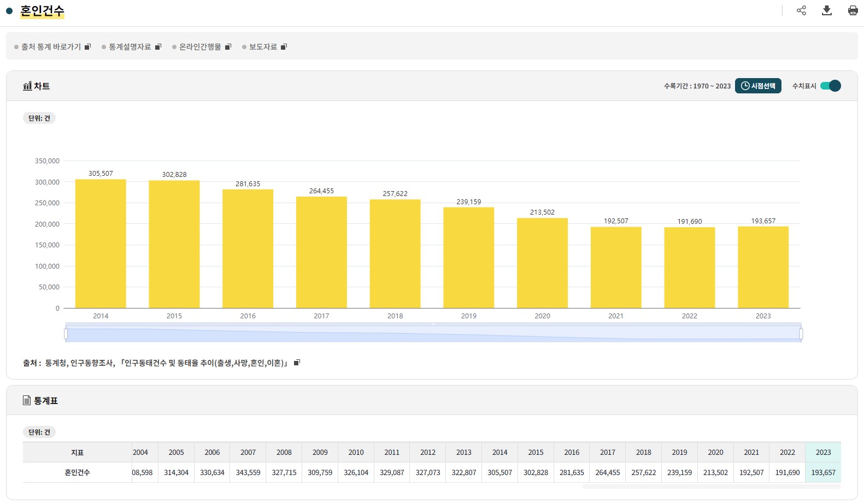Click the 혼인건수 row label in table
The image size is (864, 504).
[77, 472]
